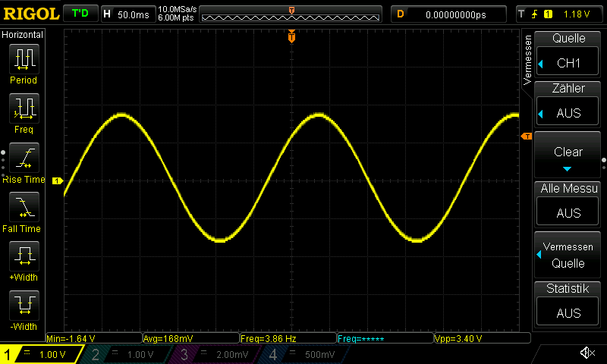Click the trigger level marker on right edge
This screenshot has height=364, width=607.
pos(527,136)
